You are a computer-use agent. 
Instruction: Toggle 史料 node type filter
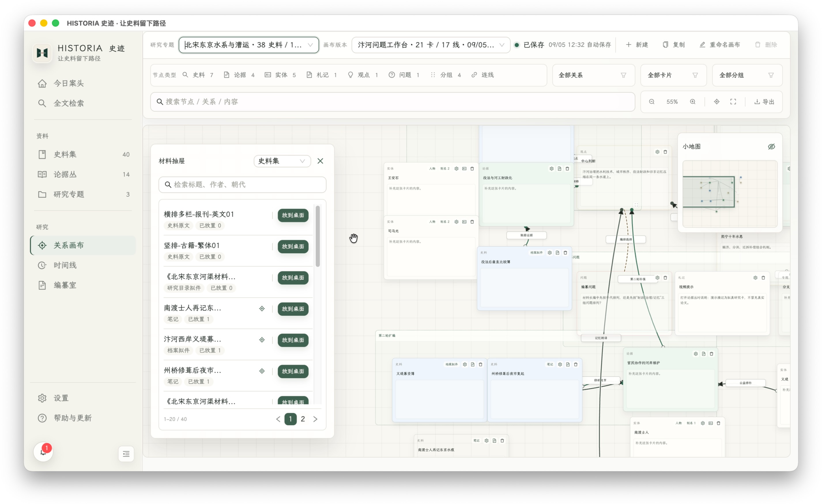(x=198, y=75)
